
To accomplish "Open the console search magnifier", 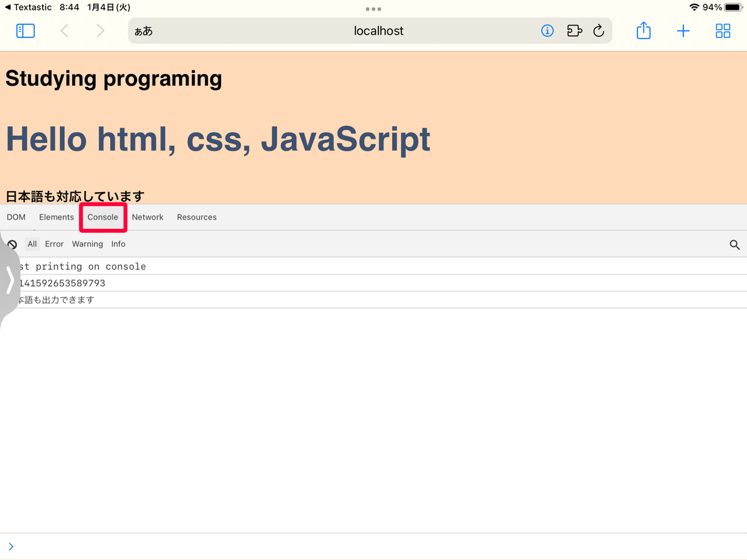I will coord(735,245).
